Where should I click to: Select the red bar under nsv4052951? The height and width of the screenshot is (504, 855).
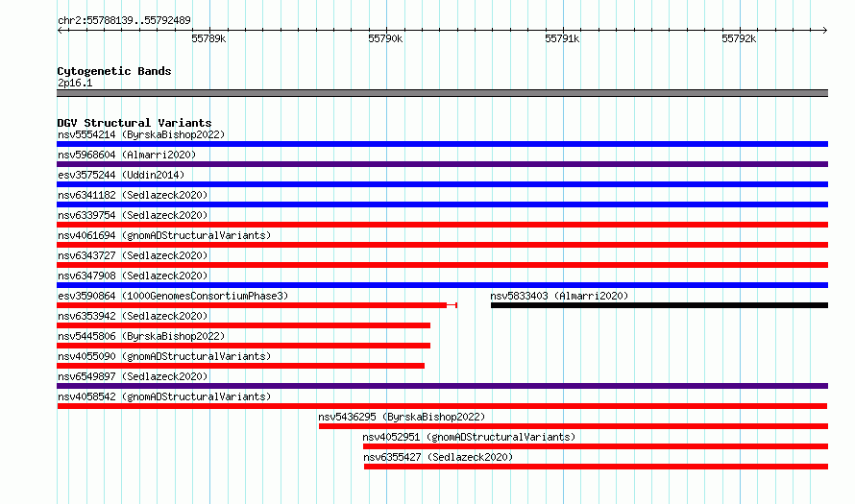click(x=596, y=446)
